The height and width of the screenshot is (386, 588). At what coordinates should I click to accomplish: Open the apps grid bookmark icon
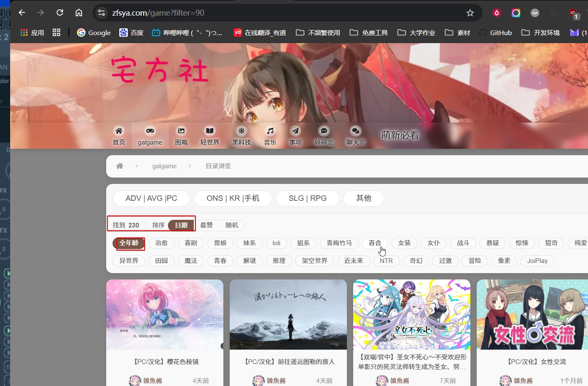pos(56,33)
